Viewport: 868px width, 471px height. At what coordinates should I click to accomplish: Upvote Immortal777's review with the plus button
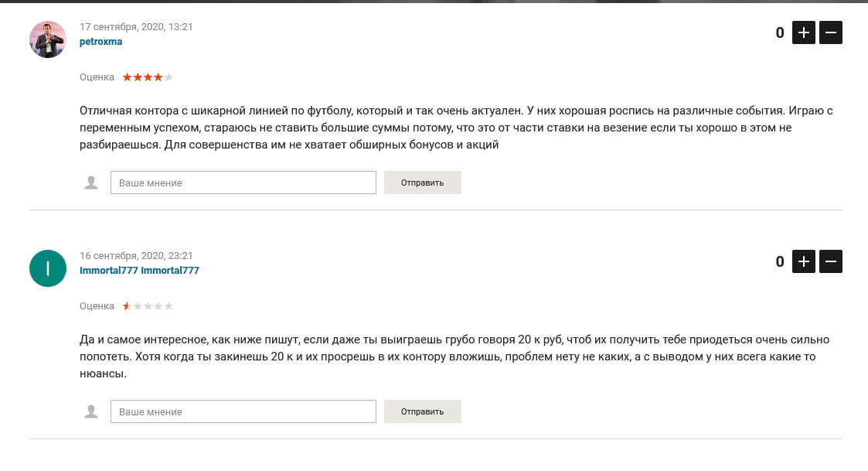point(803,261)
